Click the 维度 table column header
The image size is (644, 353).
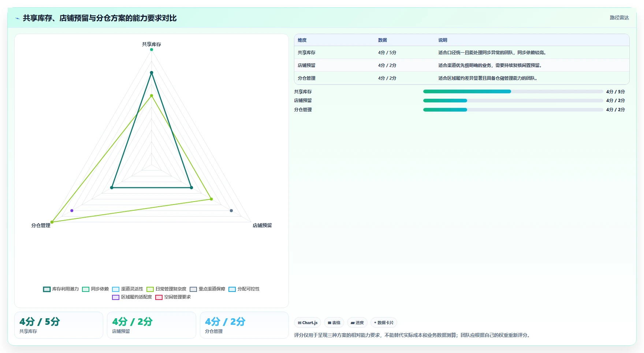click(302, 40)
